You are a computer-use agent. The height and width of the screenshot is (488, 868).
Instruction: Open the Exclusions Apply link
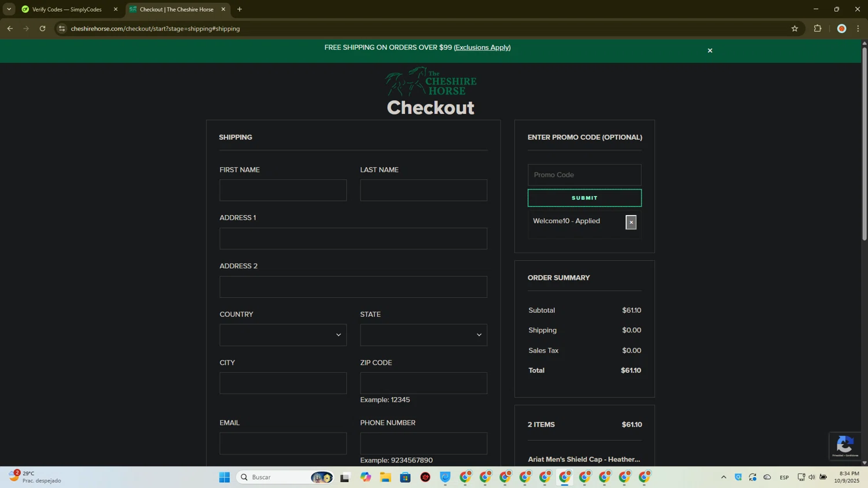pos(482,47)
